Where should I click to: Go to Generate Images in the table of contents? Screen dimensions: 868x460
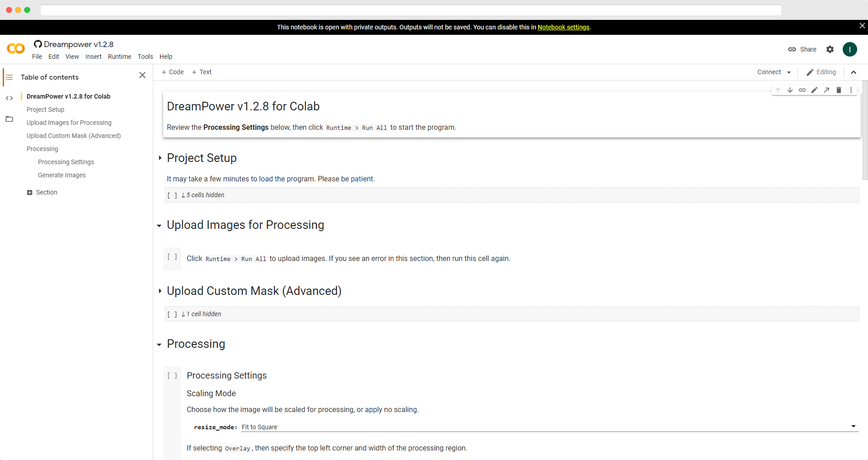[62, 175]
